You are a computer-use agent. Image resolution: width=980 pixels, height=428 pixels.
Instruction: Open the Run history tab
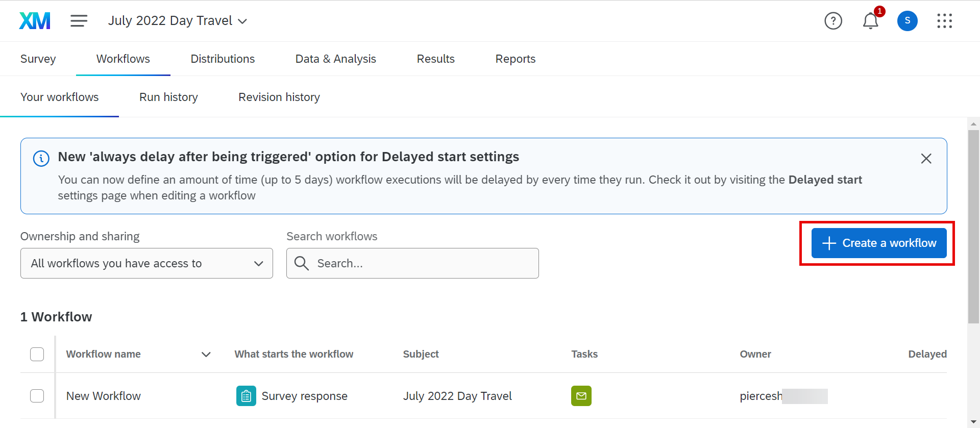tap(168, 97)
